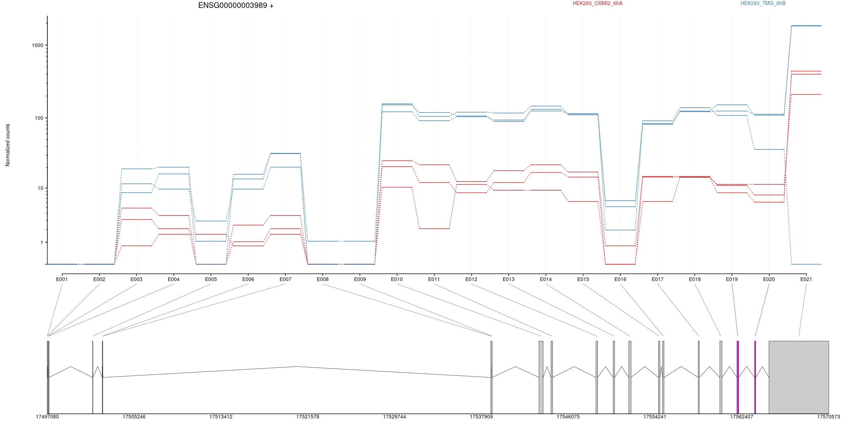The width and height of the screenshot is (868, 434).
Task: Click exon label E020
Action: (x=769, y=279)
